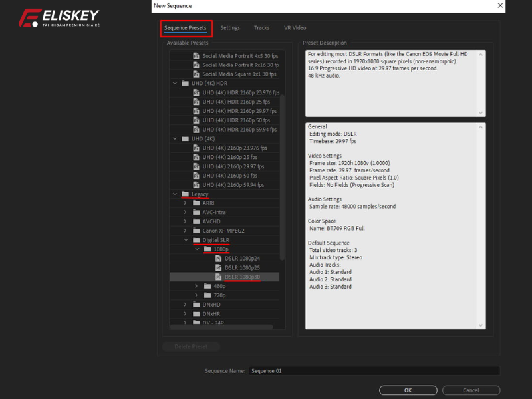Viewport: 532px width, 399px height.
Task: Click the Sequence Name text field
Action: coord(374,371)
